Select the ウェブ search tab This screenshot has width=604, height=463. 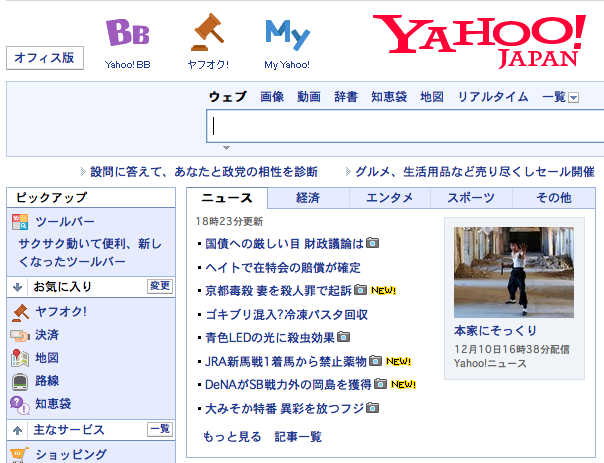(x=228, y=97)
